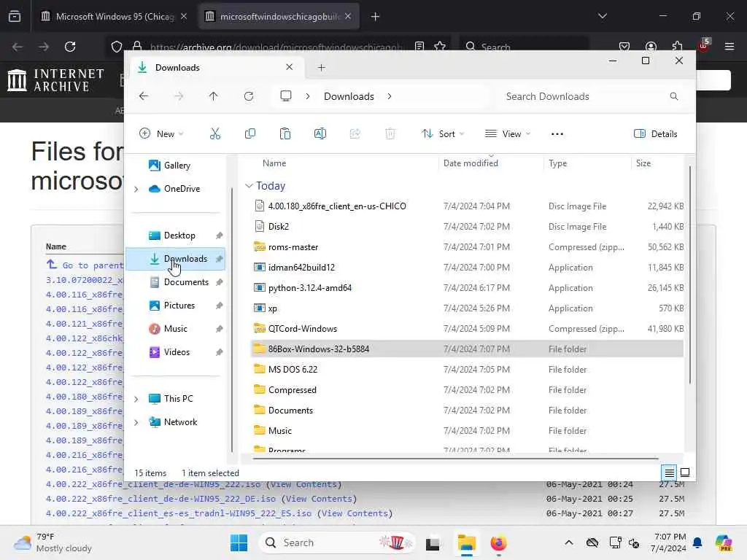Screen dimensions: 747x560
Task: Open the notification bell in taskbar
Action: click(697, 542)
